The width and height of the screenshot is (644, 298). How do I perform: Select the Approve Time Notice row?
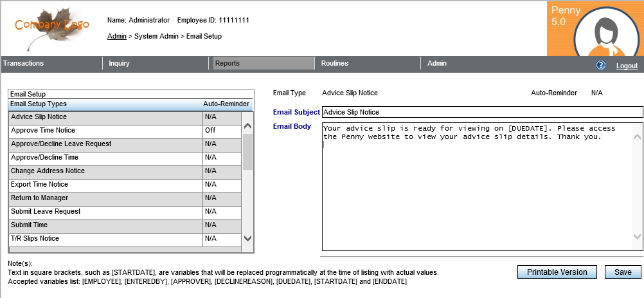click(125, 131)
